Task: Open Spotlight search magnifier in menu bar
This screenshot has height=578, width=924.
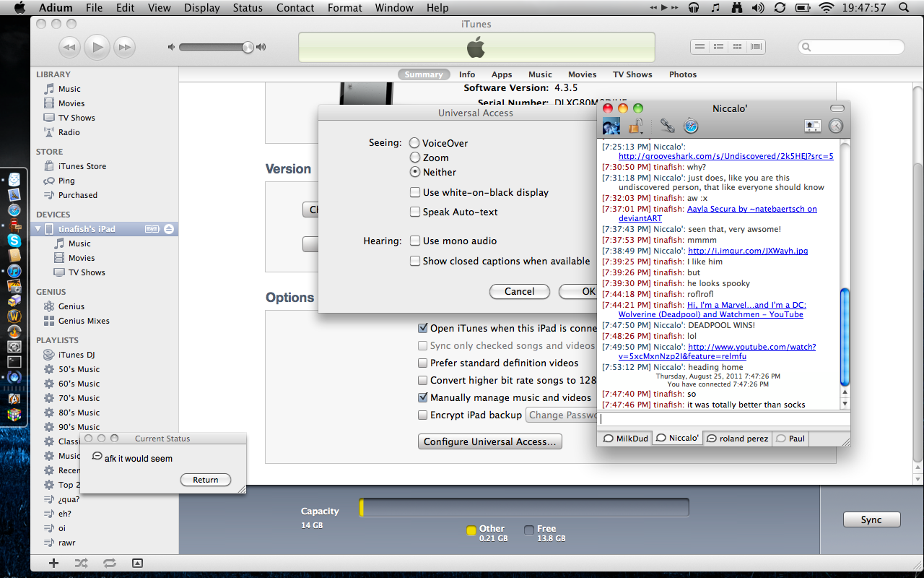Action: tap(904, 8)
